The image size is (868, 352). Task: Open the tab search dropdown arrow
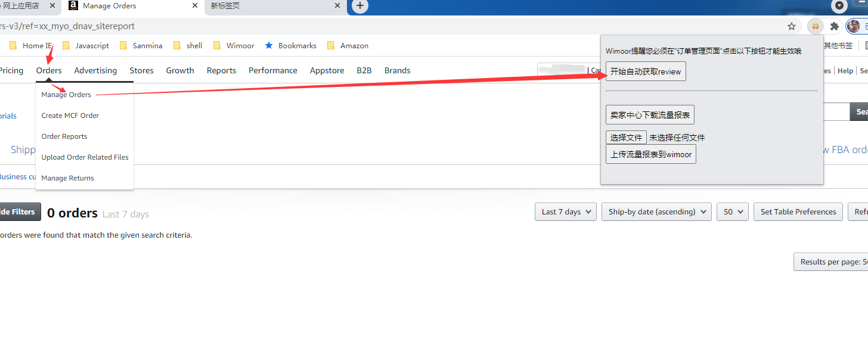[840, 6]
